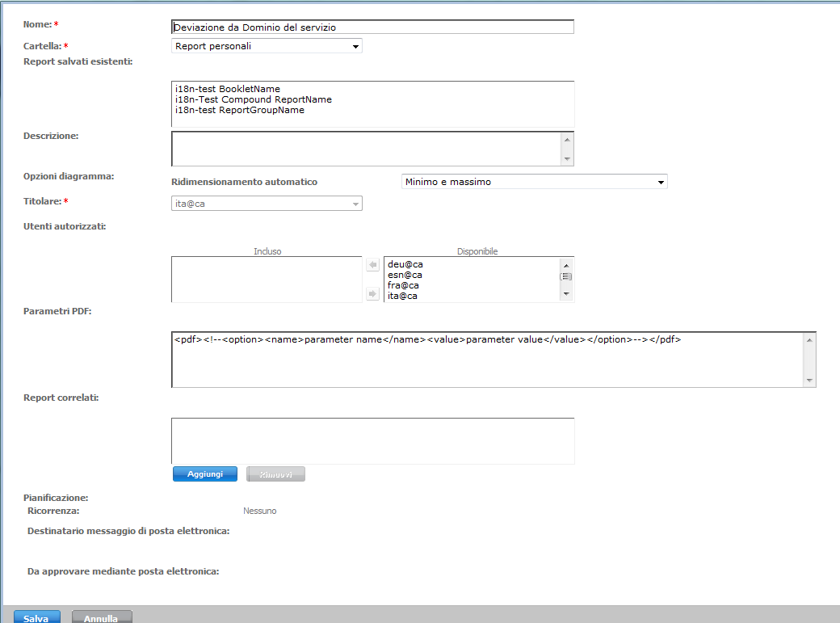Click the Disponibile list scrollbar thumb
Screen dimensions: 840x623
566,276
